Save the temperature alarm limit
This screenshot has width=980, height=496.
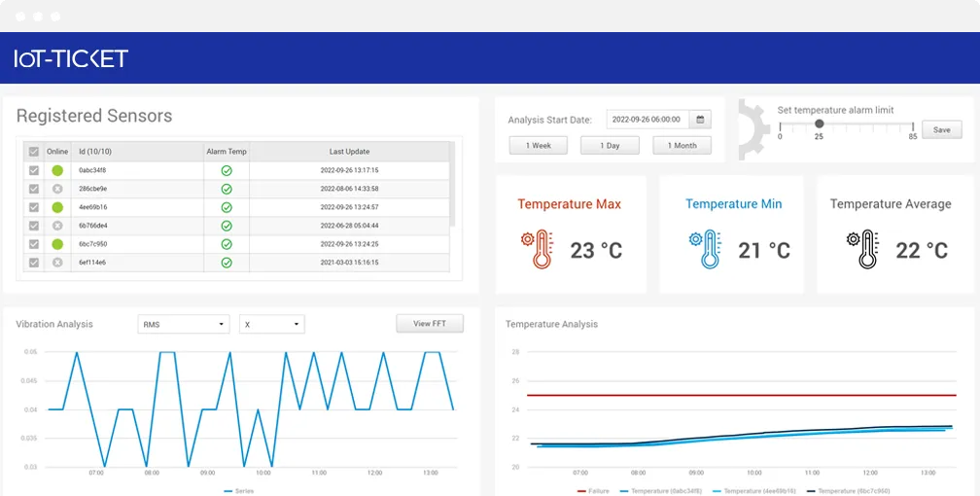click(941, 129)
